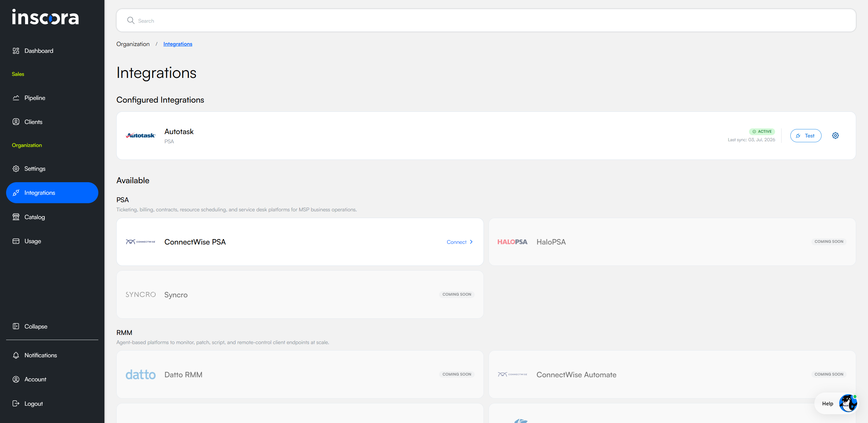868x423 pixels.
Task: Click the Account avatar icon
Action: [x=16, y=379]
